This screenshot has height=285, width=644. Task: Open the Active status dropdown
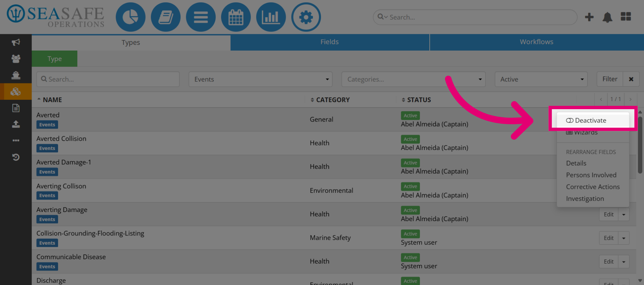541,79
